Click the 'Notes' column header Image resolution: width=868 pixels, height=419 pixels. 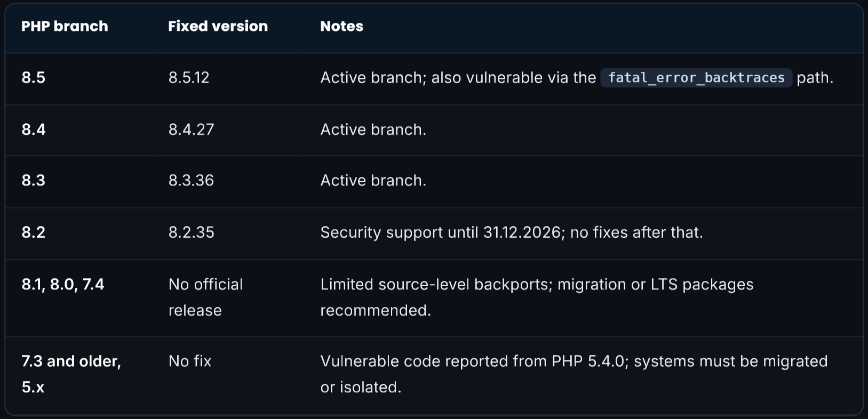click(341, 26)
